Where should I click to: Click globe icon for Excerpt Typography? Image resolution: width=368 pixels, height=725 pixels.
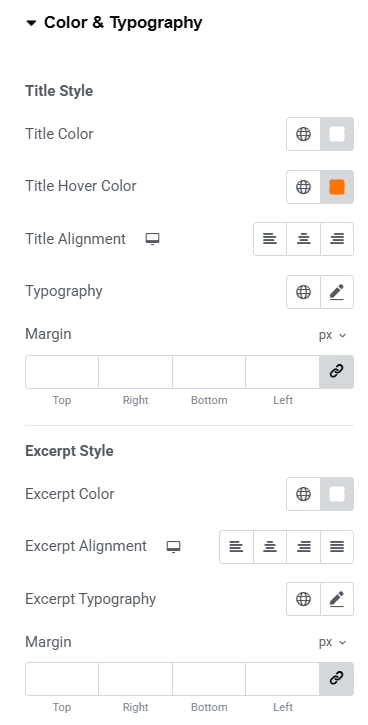click(x=303, y=599)
